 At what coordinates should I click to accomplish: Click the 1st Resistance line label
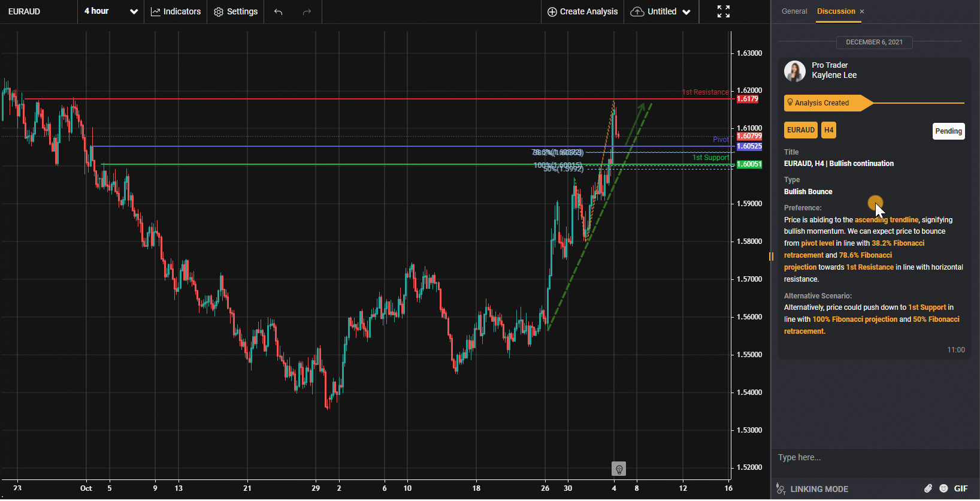click(706, 92)
